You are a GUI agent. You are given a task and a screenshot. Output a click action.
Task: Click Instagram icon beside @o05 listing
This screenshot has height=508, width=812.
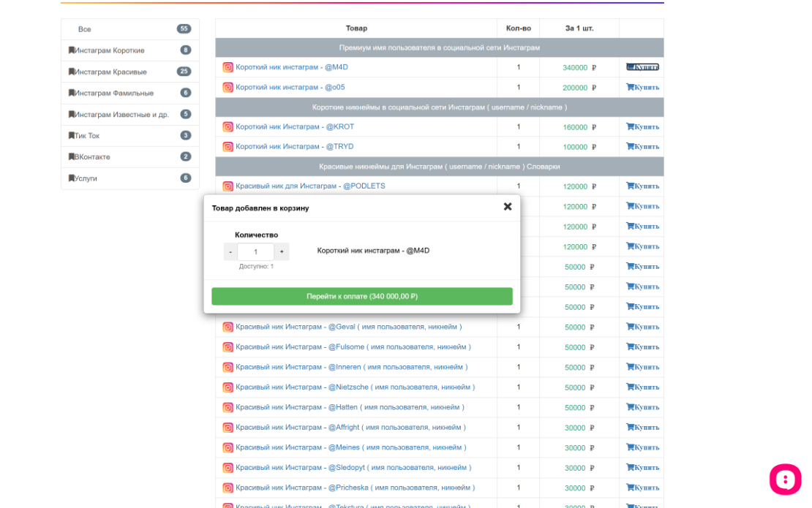(x=228, y=88)
